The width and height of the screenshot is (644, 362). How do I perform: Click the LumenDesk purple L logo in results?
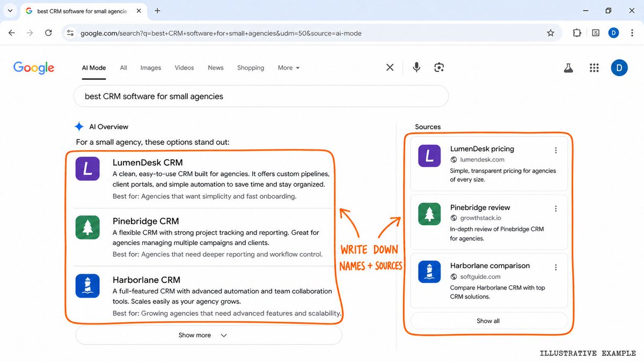pos(87,168)
